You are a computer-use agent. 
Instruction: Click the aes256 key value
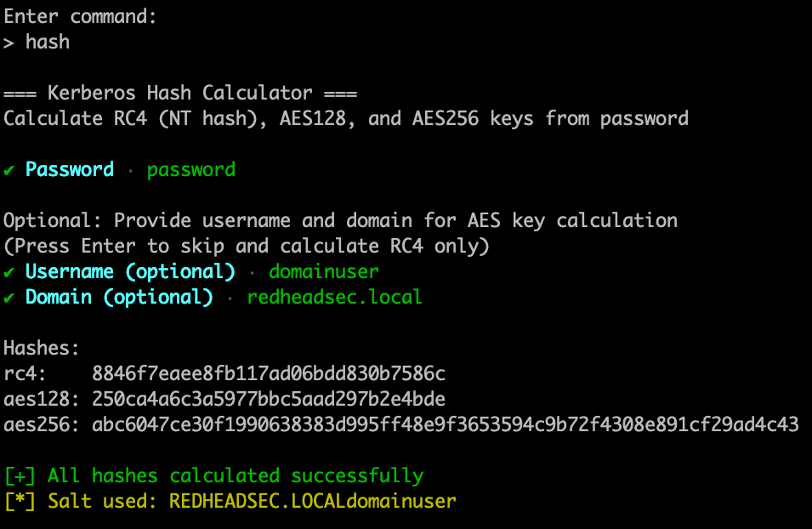[x=446, y=424]
